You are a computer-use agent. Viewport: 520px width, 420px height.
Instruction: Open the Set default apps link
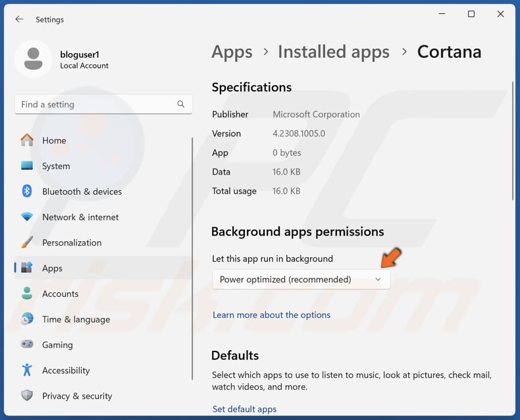[x=244, y=409]
